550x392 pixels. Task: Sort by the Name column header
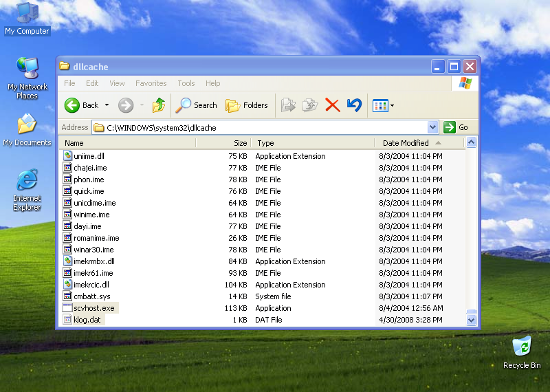click(x=128, y=143)
